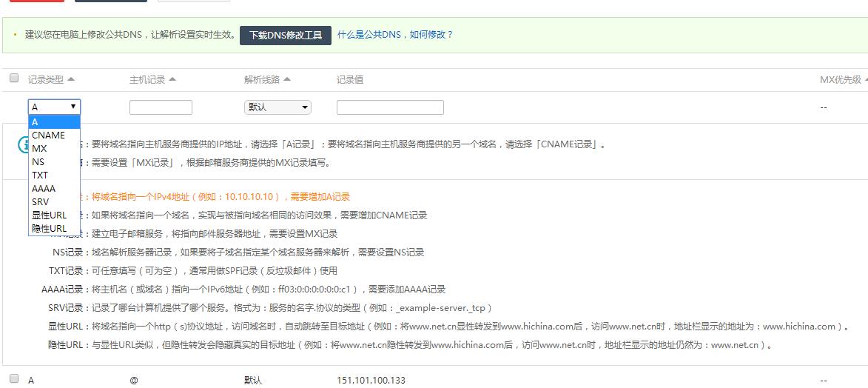Image resolution: width=868 pixels, height=388 pixels.
Task: Choose 隐性URL from the record type list
Action: (54, 228)
